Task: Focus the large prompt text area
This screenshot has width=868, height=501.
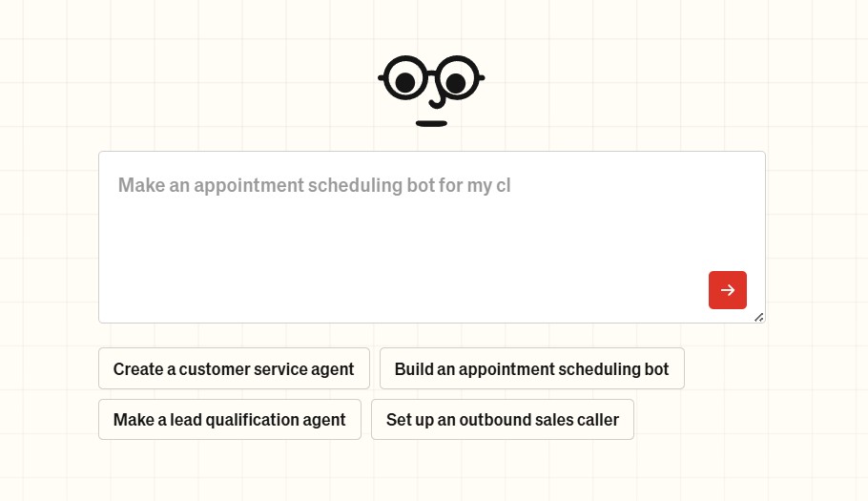Action: (431, 239)
